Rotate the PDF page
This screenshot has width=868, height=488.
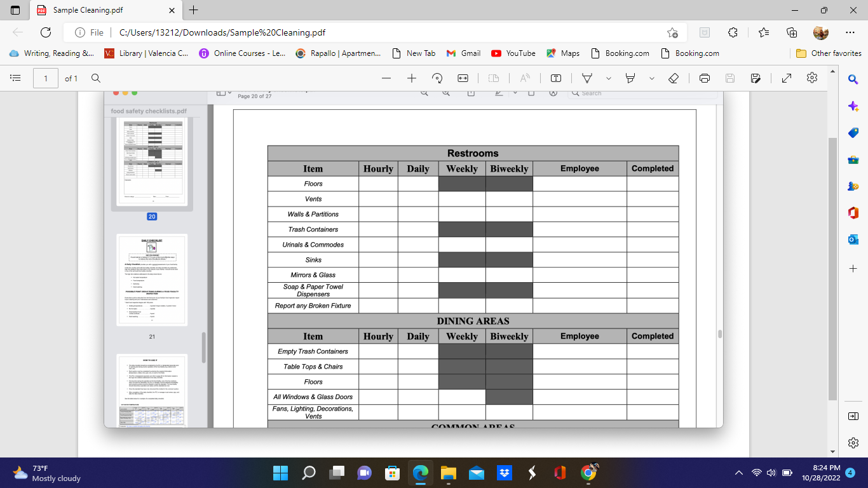point(437,78)
